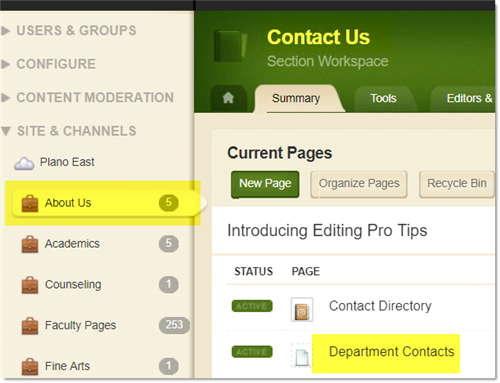Expand the Configure section

(49, 64)
